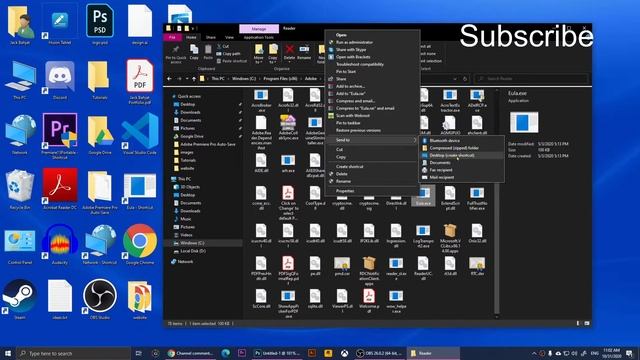
Task: Select Desktop (create shortcut)
Action: (x=462, y=155)
